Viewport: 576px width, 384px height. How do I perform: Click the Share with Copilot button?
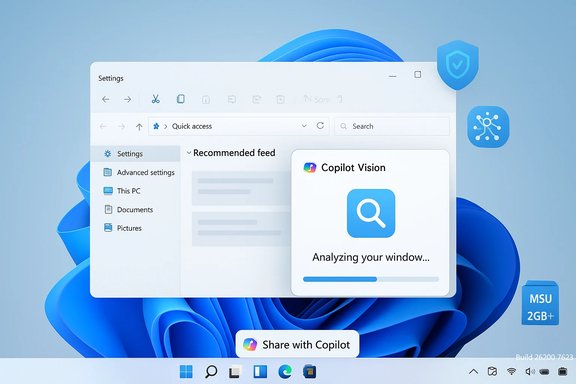pyautogui.click(x=297, y=344)
